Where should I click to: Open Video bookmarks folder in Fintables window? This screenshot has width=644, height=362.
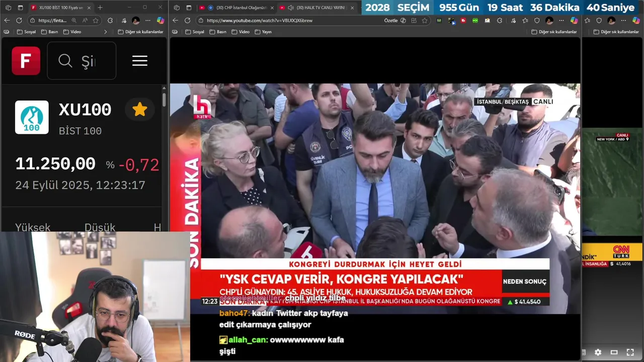72,32
